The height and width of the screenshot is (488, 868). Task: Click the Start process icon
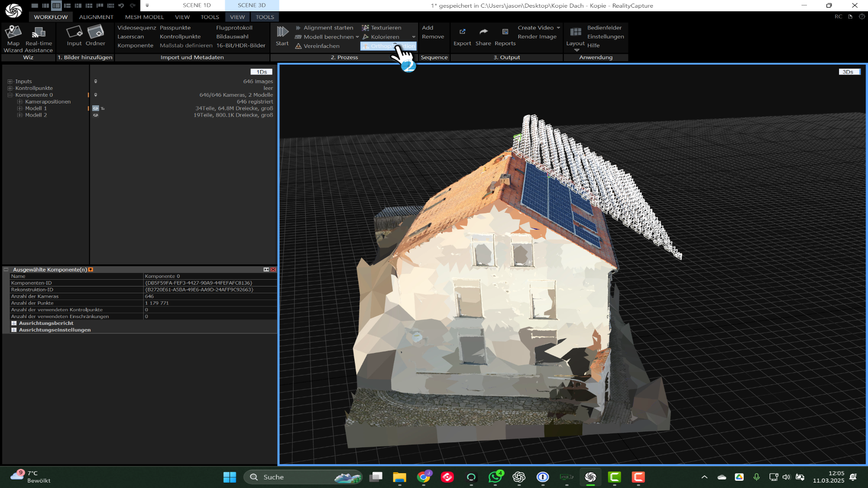click(283, 32)
